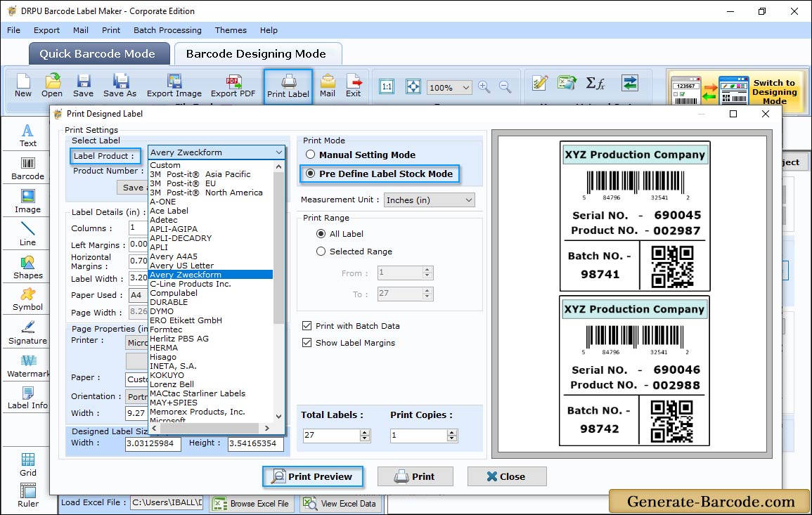Adjust Print Copies stepper arrows
The image size is (812, 515).
click(452, 436)
